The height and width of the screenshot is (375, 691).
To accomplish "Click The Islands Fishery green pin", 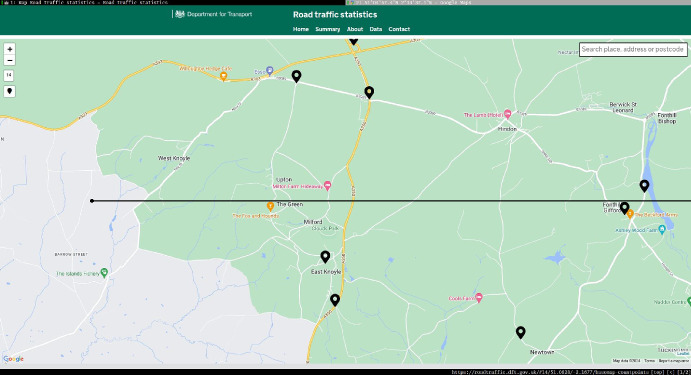I will tap(104, 273).
